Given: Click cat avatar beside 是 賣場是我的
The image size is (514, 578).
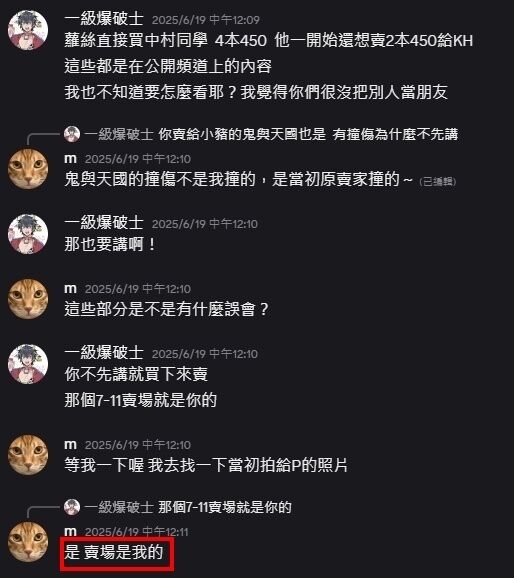Looking at the screenshot, I should click(28, 542).
